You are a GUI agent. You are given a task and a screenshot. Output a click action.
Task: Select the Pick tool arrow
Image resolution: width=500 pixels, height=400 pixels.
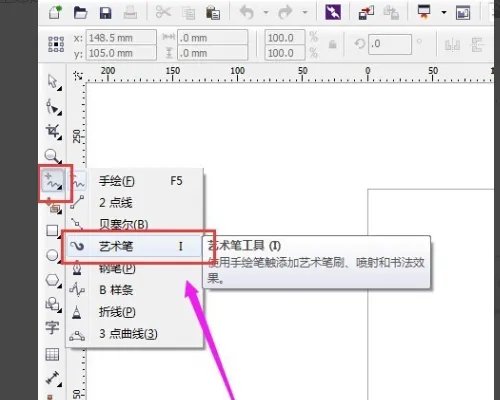coord(53,82)
